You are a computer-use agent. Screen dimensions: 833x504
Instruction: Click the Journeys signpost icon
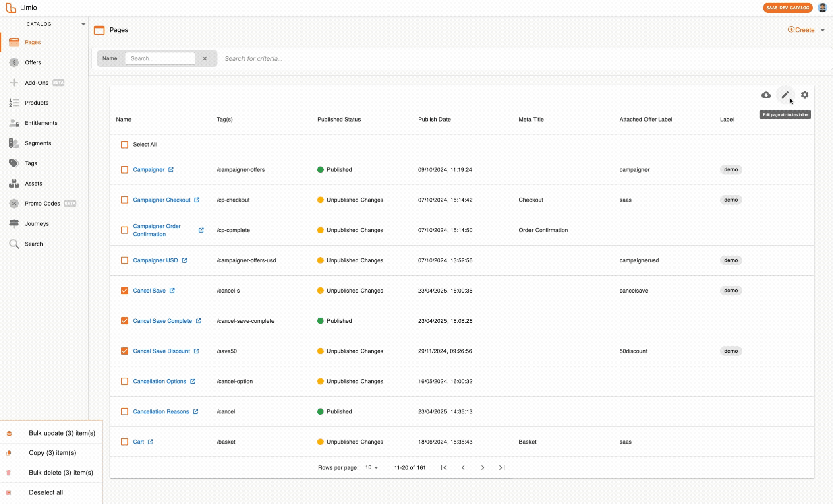click(14, 223)
